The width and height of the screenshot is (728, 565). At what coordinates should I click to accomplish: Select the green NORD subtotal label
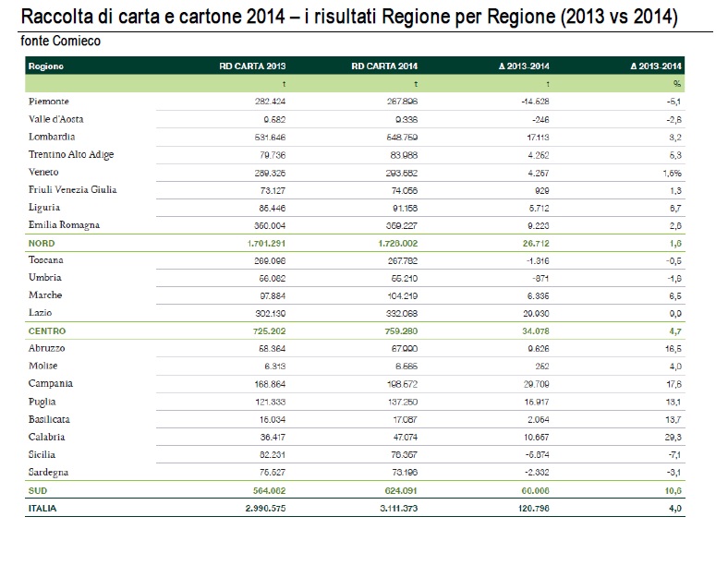coord(41,243)
